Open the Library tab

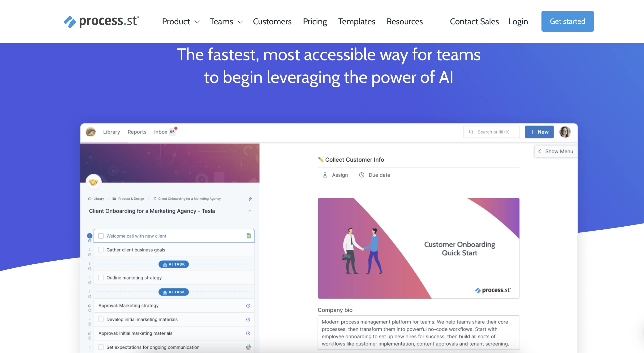pos(111,132)
